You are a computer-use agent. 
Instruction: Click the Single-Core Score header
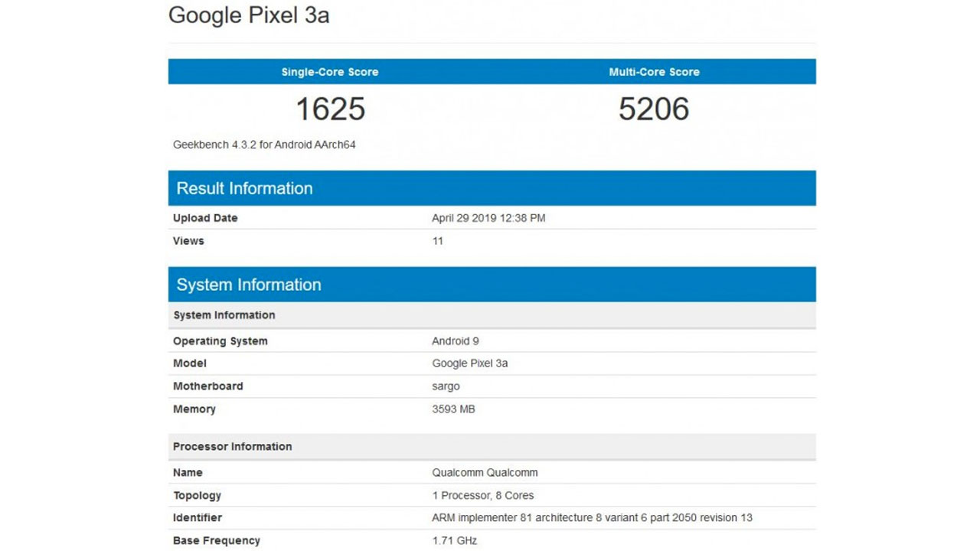point(330,72)
